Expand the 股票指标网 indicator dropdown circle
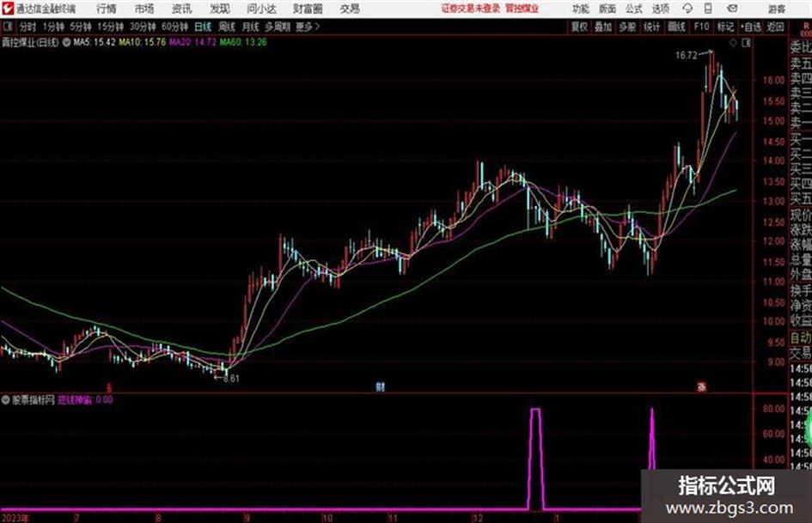Viewport: 812px width, 523px height. pos(6,399)
